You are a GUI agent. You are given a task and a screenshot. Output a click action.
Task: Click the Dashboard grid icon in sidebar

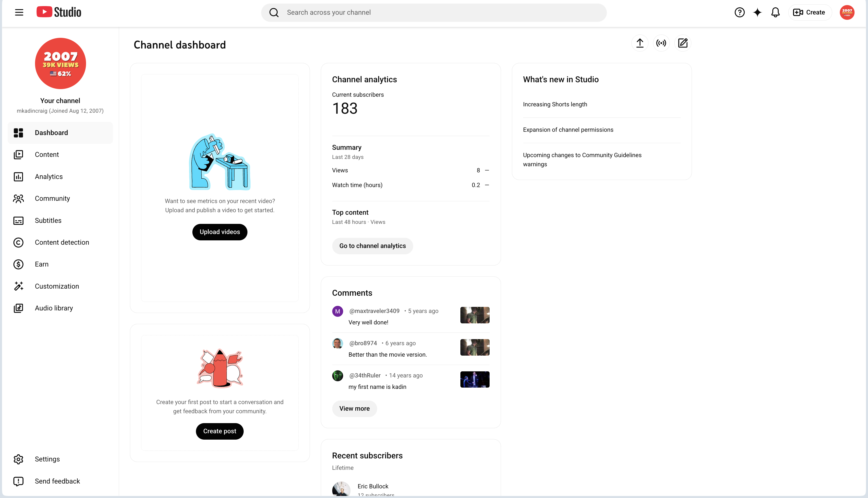19,133
